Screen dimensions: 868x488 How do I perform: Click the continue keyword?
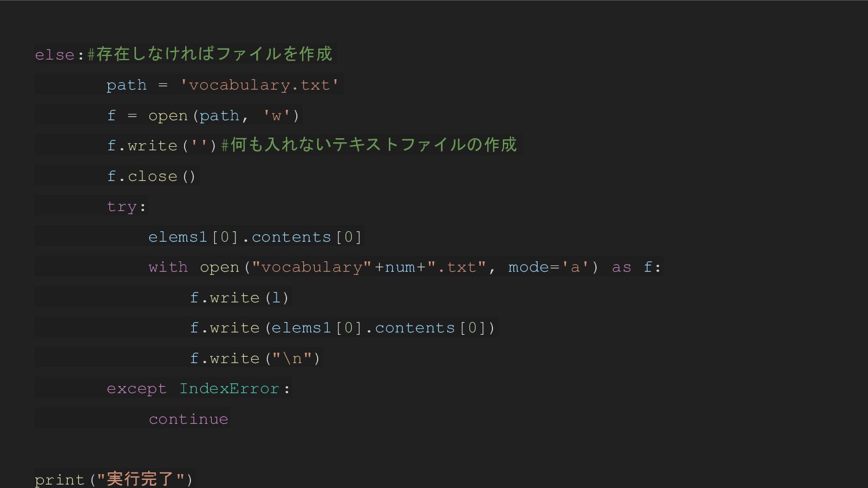[189, 419]
